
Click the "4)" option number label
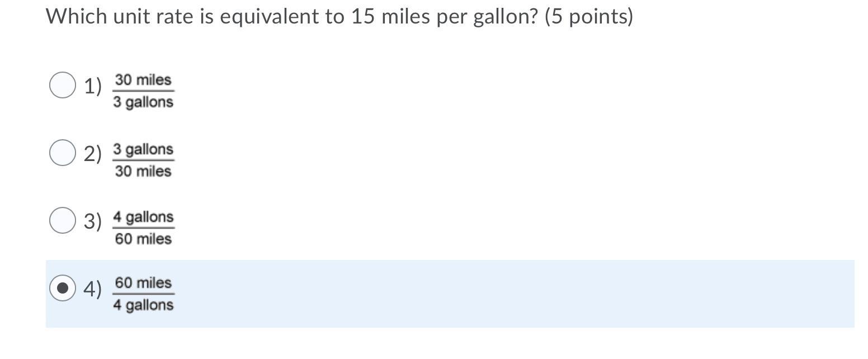[x=93, y=289]
